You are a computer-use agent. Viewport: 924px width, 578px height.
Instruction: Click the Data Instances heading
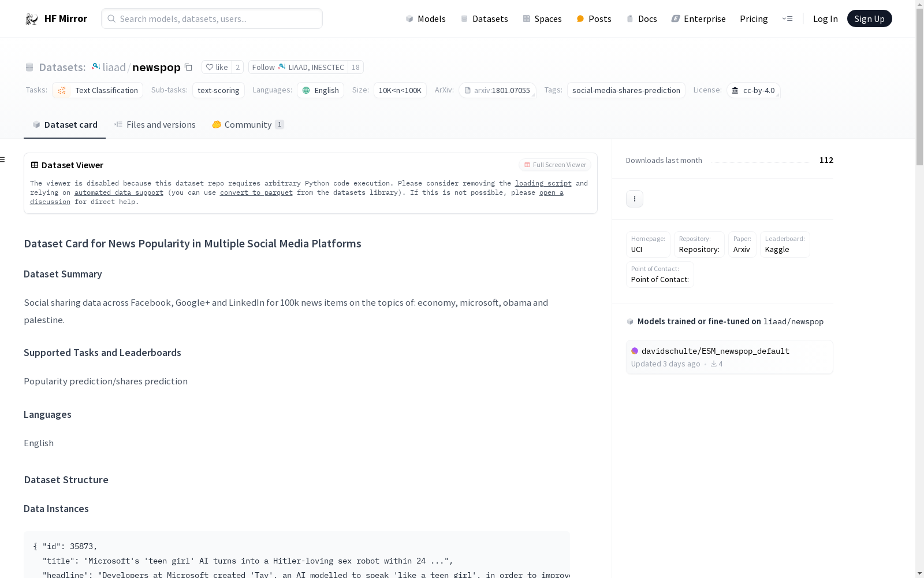coord(56,509)
